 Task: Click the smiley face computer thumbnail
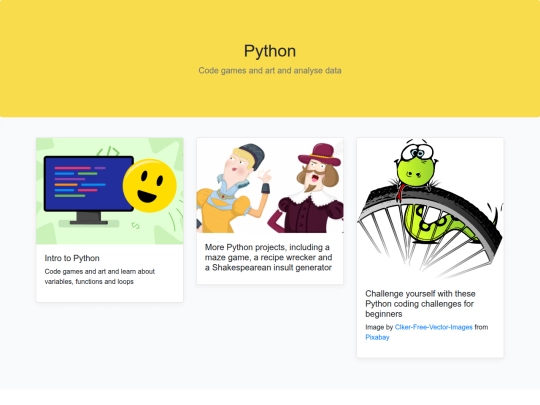tap(110, 191)
